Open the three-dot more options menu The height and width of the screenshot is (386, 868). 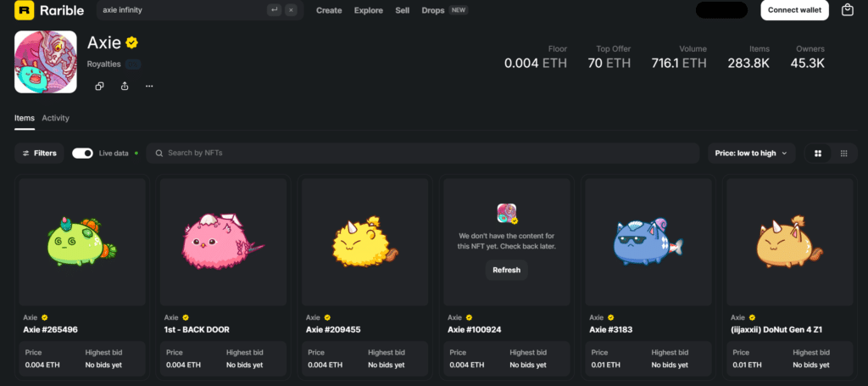(x=149, y=86)
